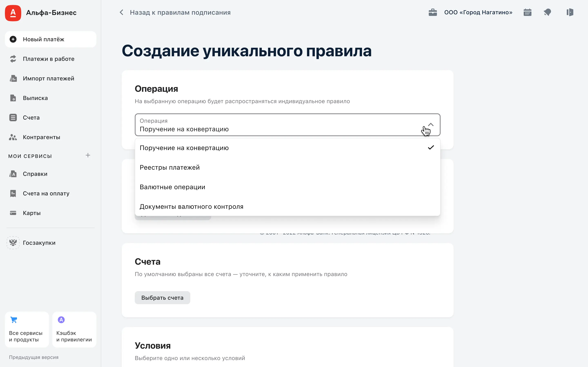Viewport: 588px width, 367px height.
Task: Pick Документы валютного контроля option
Action: click(x=191, y=207)
